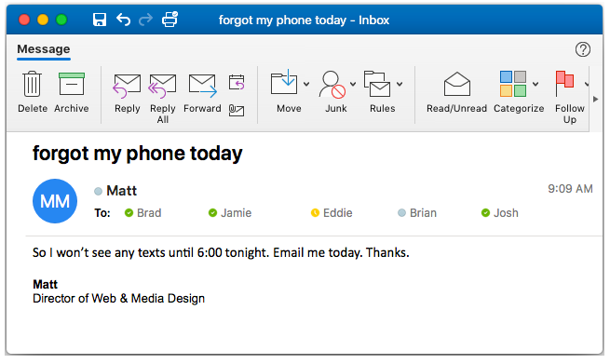Expand the Move dropdown arrow
The height and width of the screenshot is (364, 610).
click(x=306, y=84)
